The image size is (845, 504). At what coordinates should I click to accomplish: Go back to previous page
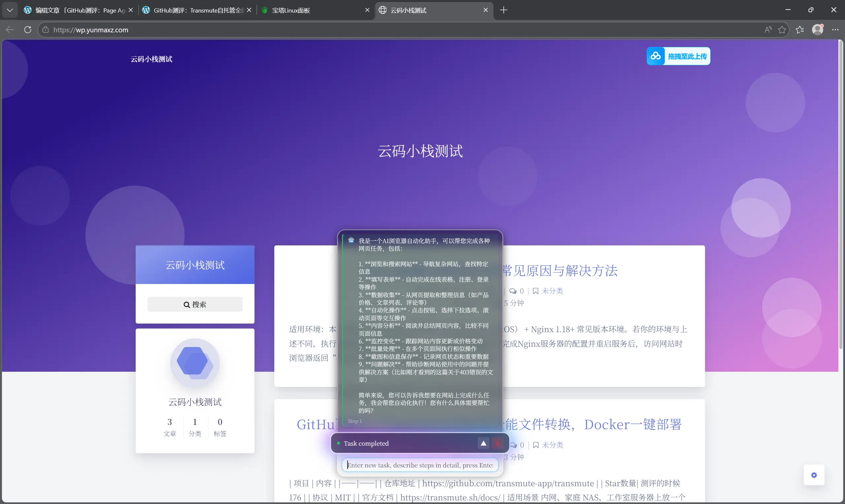10,30
